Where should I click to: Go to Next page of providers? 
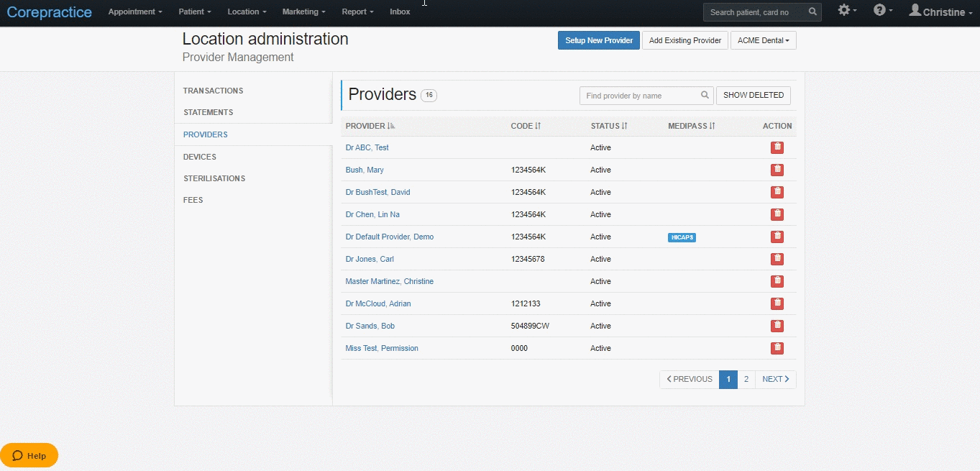776,379
